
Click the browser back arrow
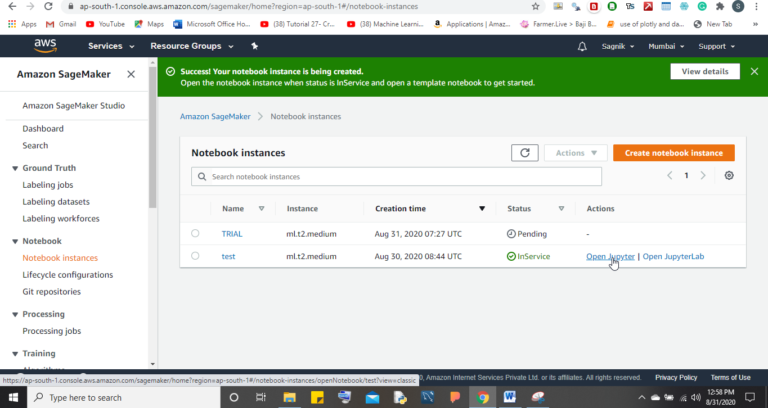12,6
